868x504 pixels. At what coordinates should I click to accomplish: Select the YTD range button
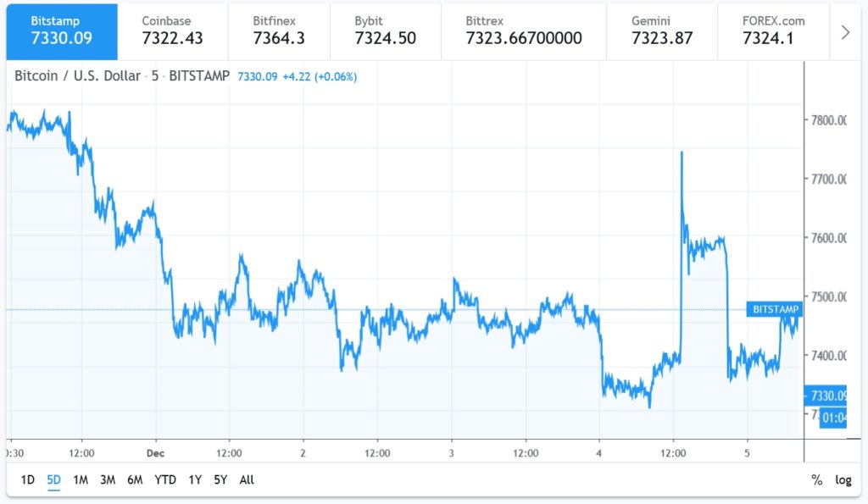coord(165,480)
